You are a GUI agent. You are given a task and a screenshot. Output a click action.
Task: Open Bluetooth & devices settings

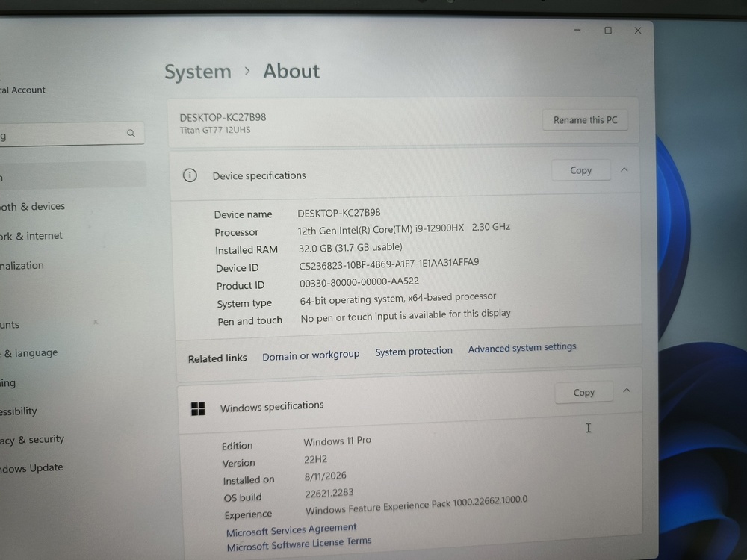(x=32, y=207)
